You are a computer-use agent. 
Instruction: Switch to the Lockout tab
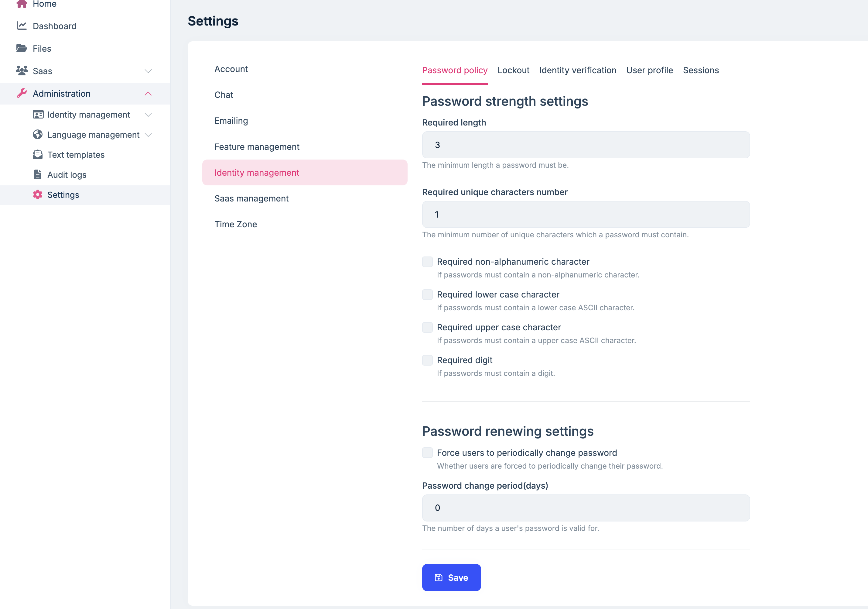pyautogui.click(x=513, y=71)
